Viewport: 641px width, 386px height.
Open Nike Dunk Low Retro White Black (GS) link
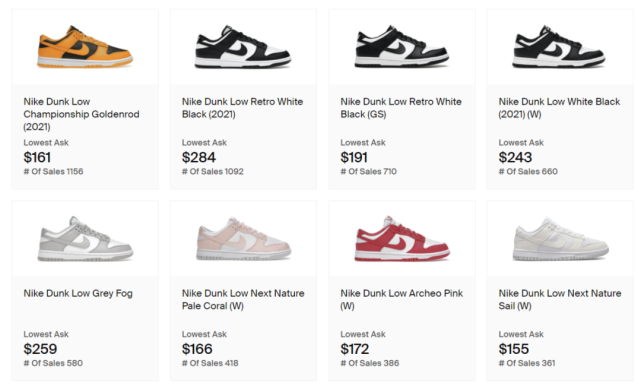point(401,108)
